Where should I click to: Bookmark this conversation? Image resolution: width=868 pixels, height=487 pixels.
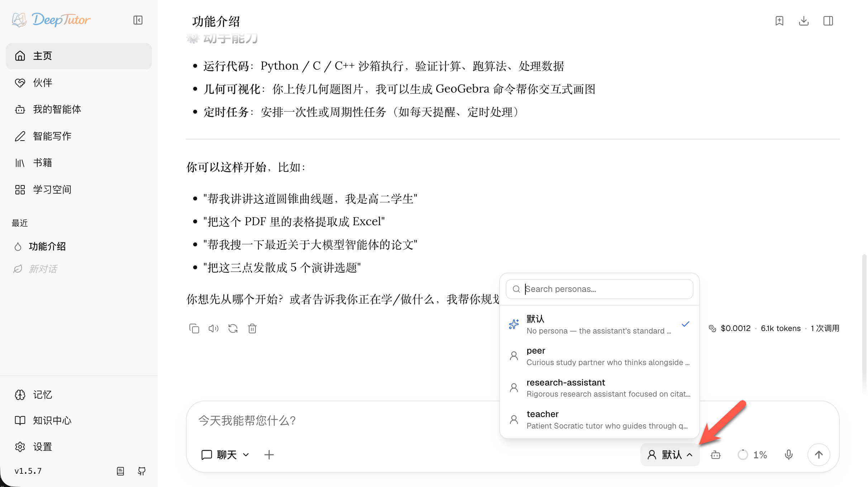779,21
